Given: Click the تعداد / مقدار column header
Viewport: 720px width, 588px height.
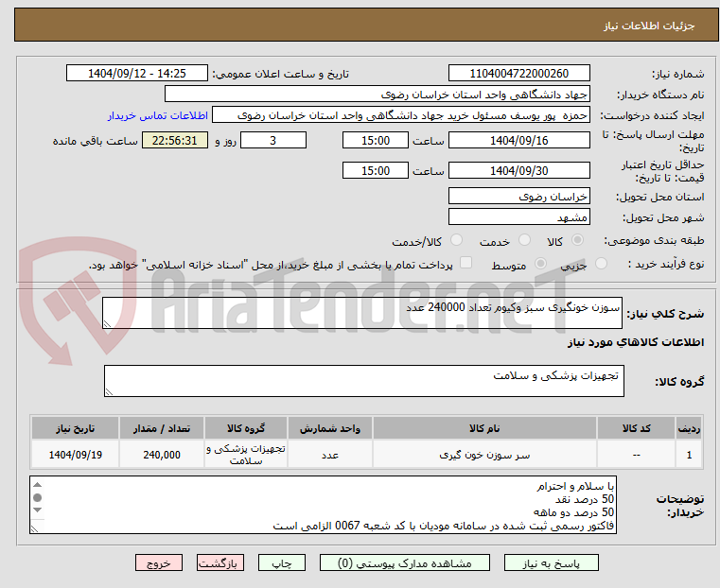Looking at the screenshot, I should [x=162, y=428].
